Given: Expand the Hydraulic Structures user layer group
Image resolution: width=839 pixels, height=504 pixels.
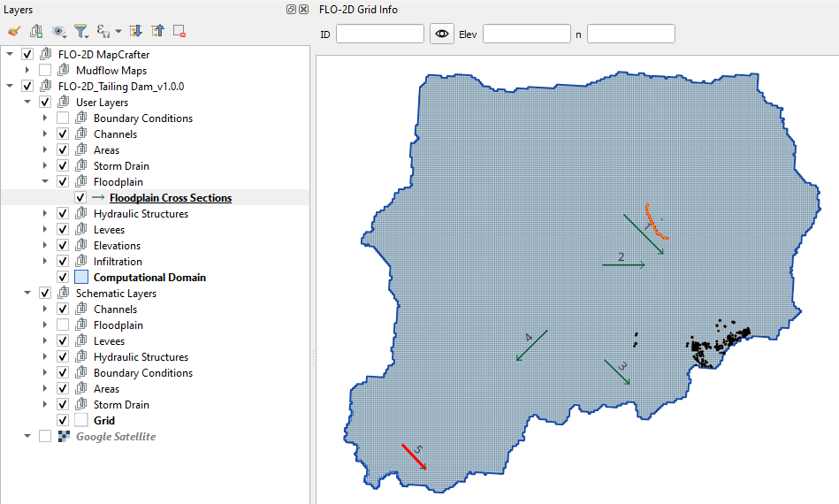Looking at the screenshot, I should 46,214.
